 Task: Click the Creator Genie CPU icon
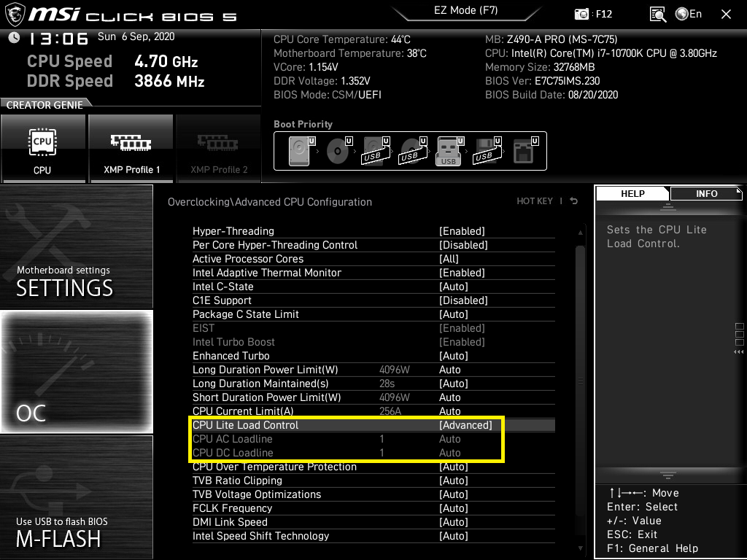[x=43, y=149]
